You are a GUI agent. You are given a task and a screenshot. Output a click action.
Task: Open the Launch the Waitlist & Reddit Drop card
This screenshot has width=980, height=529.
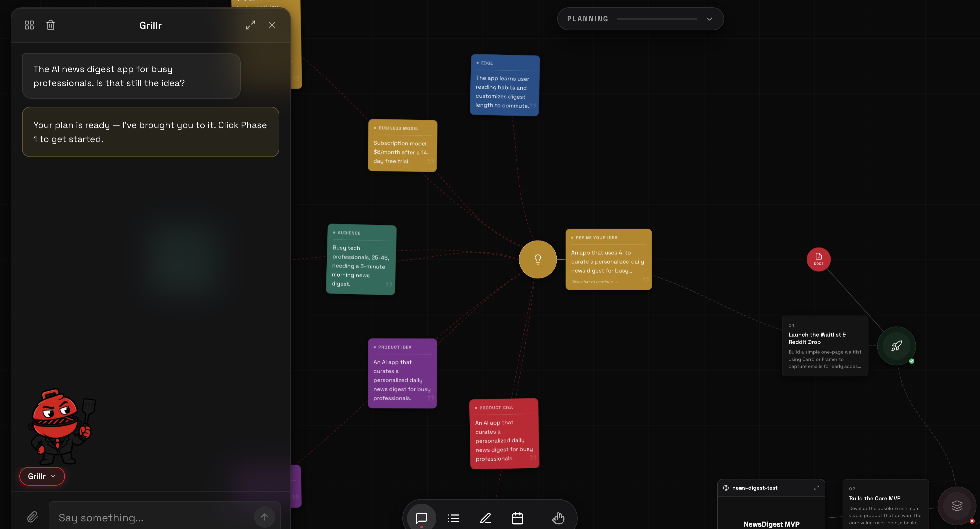(x=825, y=346)
